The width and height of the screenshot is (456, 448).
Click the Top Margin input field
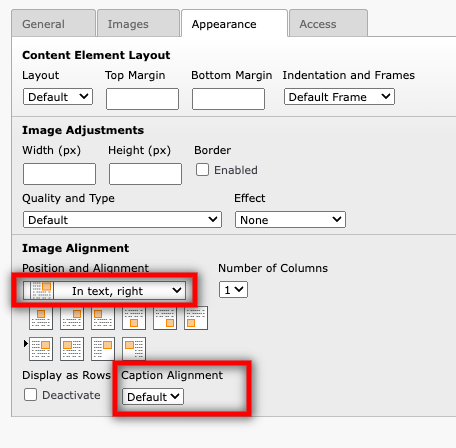(142, 99)
